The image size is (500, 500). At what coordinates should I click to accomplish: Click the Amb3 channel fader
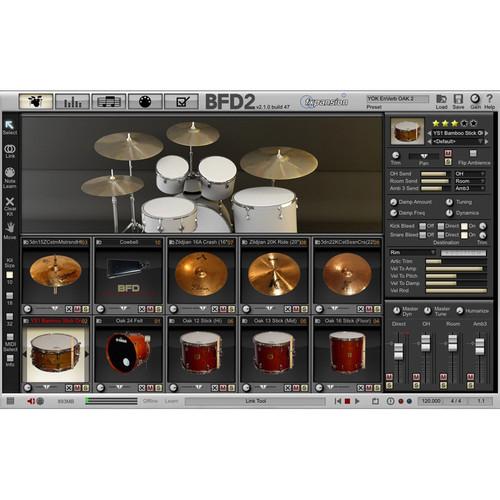[479, 347]
